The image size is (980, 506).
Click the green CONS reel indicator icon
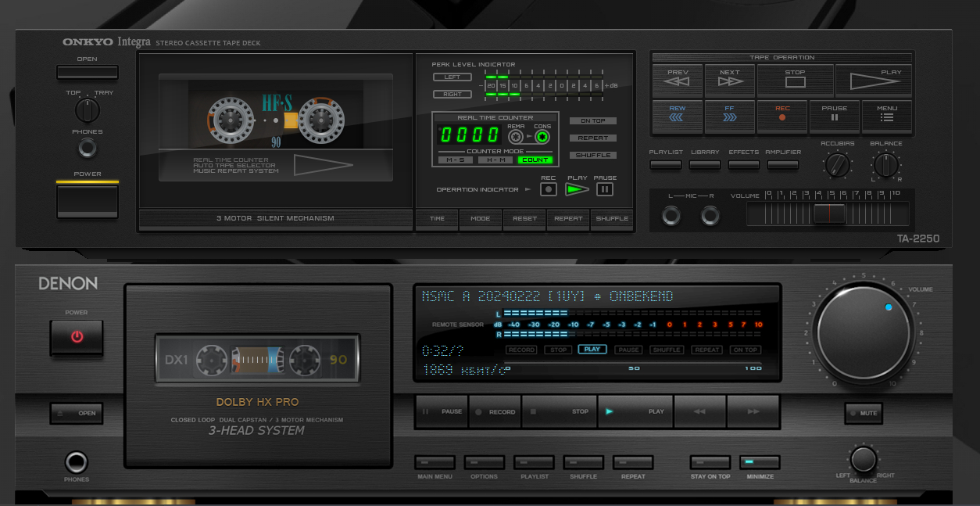point(542,138)
